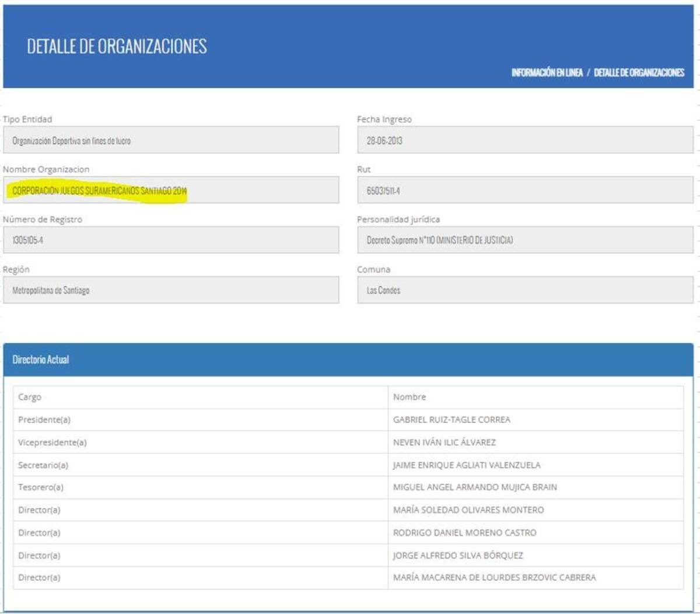Click the Región field with Metropolitana de Santiago
This screenshot has width=700, height=614.
pos(170,290)
